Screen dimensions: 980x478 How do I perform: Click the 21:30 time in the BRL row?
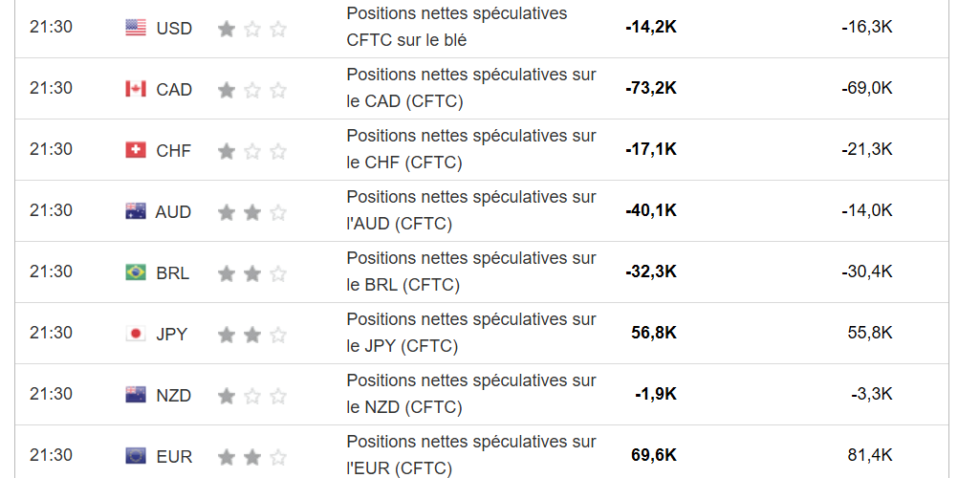click(x=51, y=272)
